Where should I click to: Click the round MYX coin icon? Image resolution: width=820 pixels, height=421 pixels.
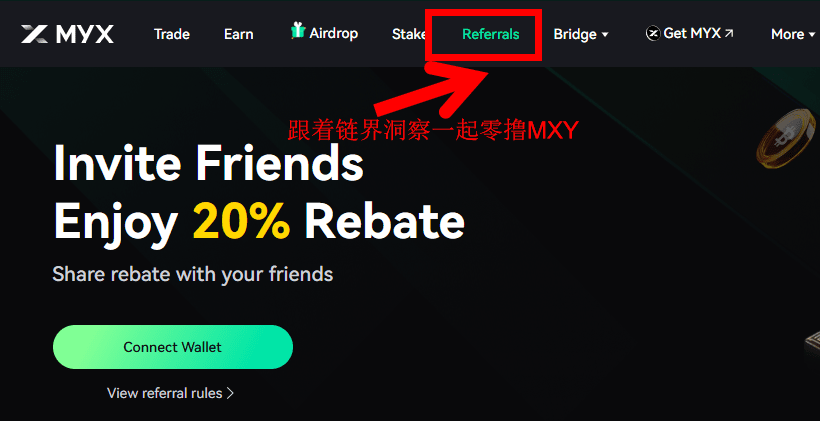point(653,34)
